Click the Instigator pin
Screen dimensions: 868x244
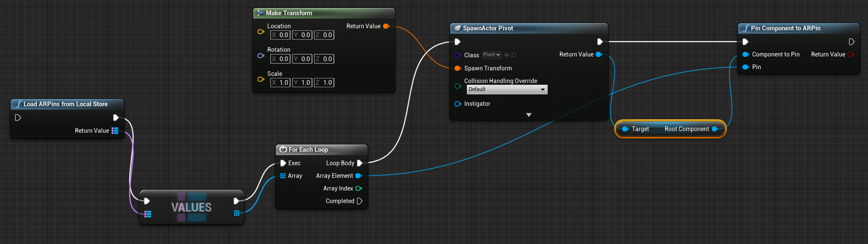(458, 104)
